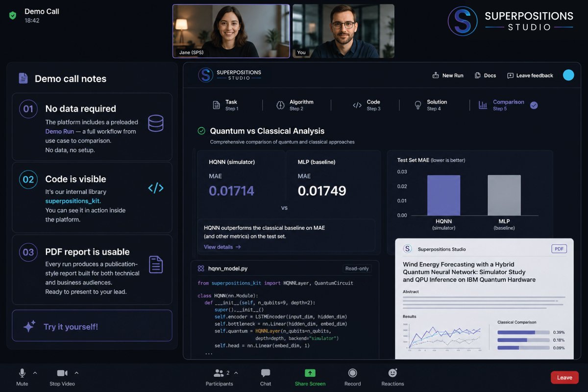Click the Task step document icon

tap(216, 105)
